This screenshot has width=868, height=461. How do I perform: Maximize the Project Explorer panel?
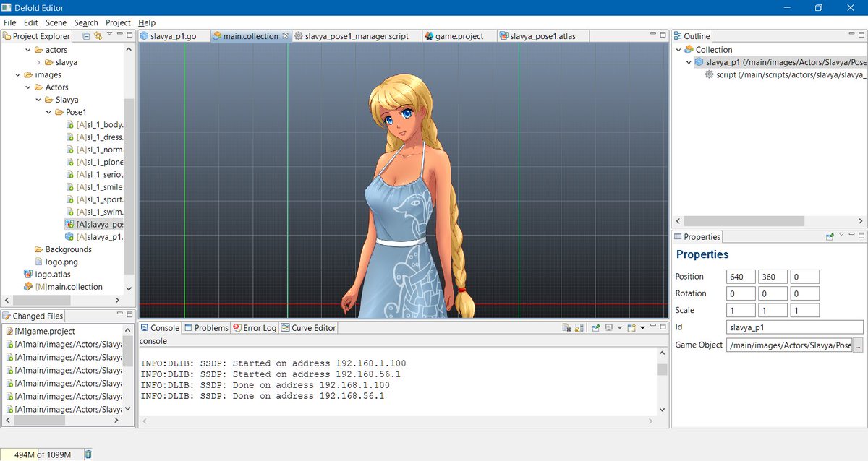click(130, 35)
